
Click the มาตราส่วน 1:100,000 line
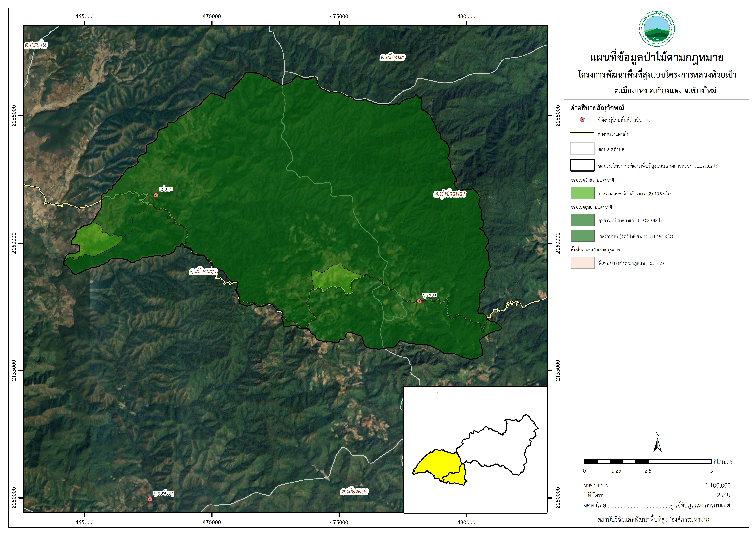tap(657, 485)
